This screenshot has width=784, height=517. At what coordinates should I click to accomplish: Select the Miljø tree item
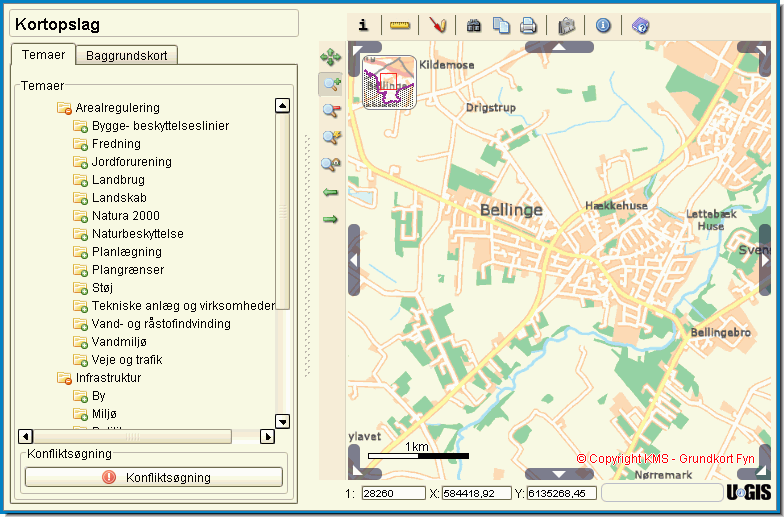pyautogui.click(x=104, y=414)
